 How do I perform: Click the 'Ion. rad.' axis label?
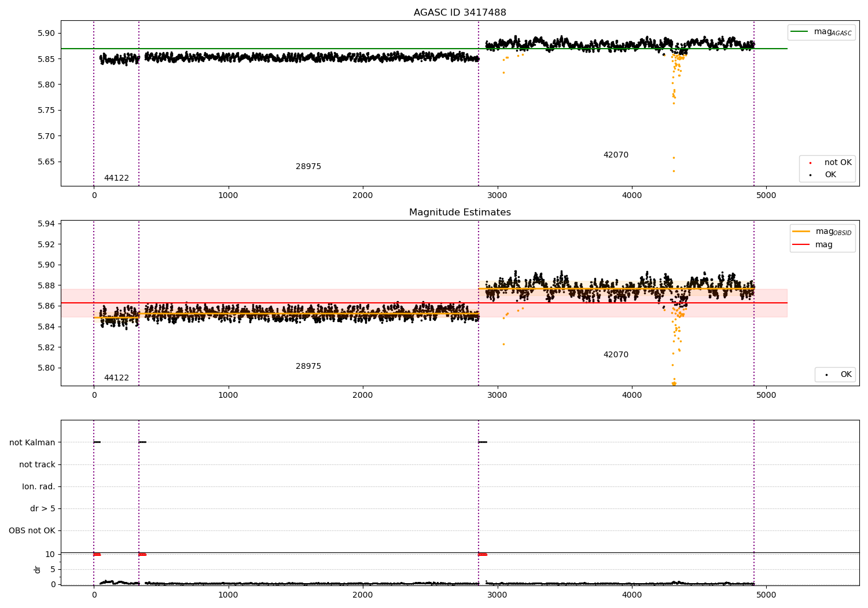pyautogui.click(x=39, y=487)
